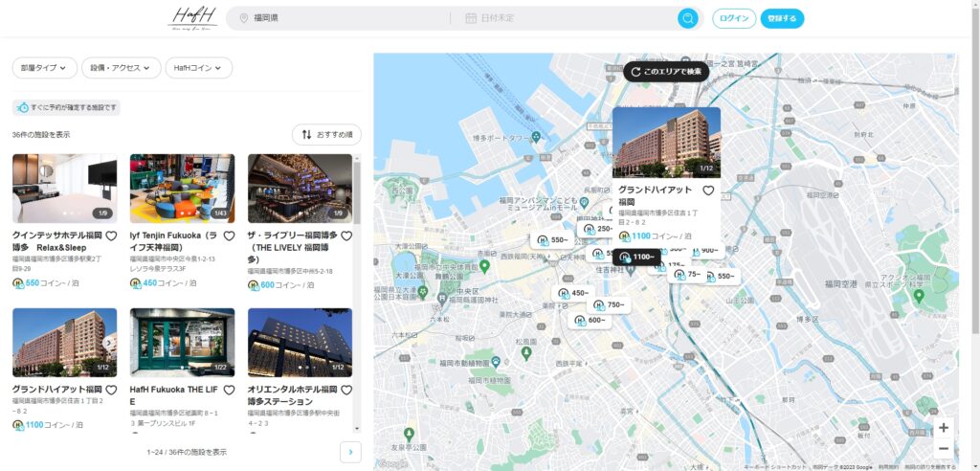Open the クインテッサホテル福岡博多 Relax&Sleep title
The image size is (980, 471).
(57, 241)
